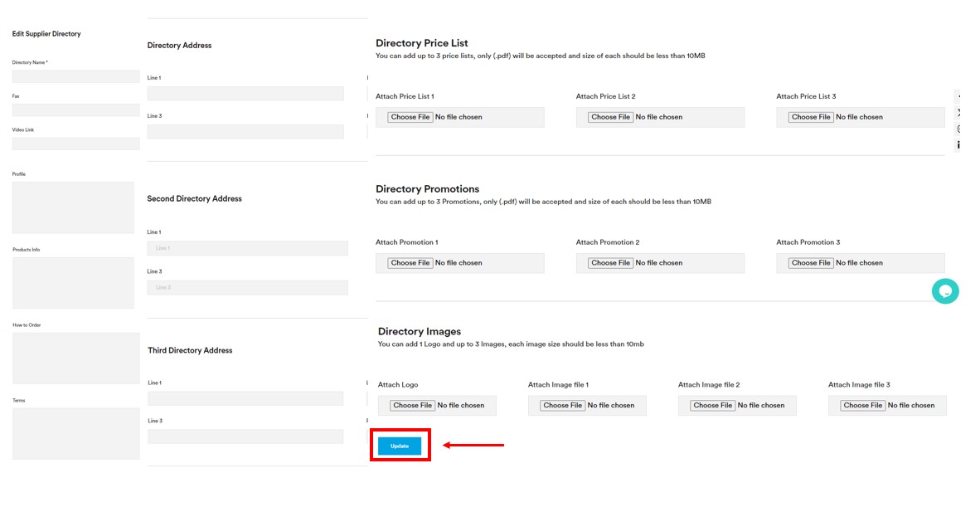Choose file for Attach Promotion 3
Image resolution: width=980 pixels, height=512 pixels.
click(811, 263)
